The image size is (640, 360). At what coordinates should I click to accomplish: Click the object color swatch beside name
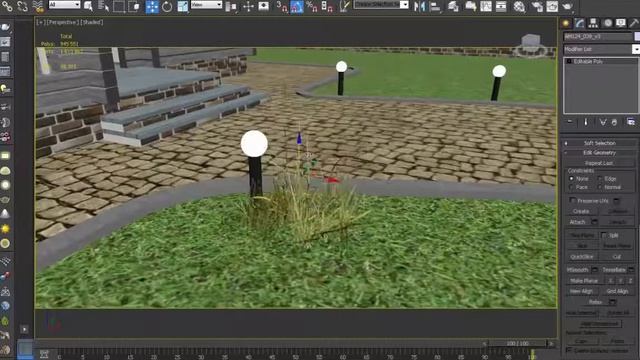coord(637,36)
